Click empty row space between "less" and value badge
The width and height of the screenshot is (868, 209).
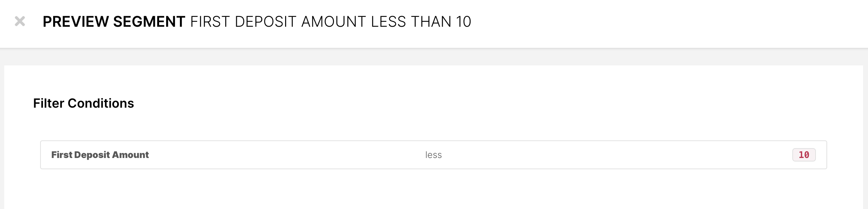click(616, 155)
